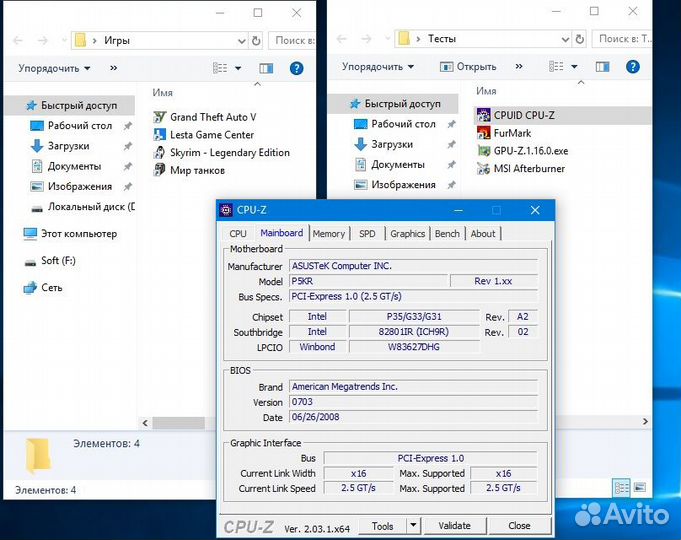Click the CPU-Z Tools button

click(383, 526)
